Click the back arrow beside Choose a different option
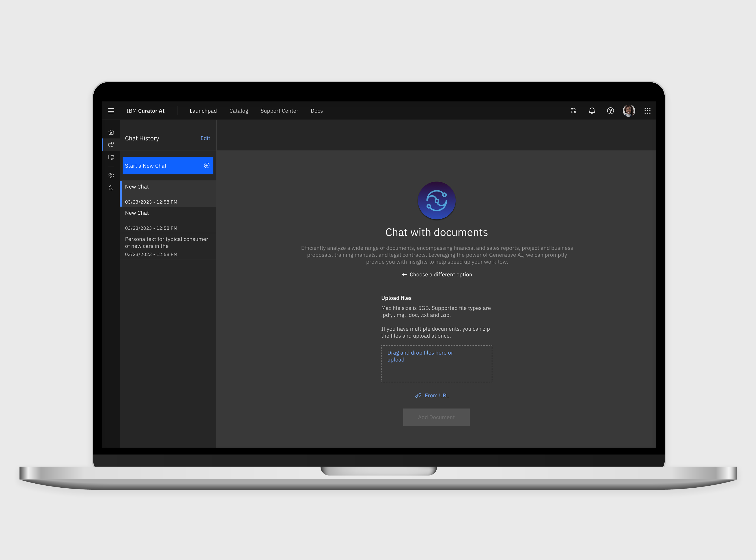The height and width of the screenshot is (560, 756). coord(404,275)
